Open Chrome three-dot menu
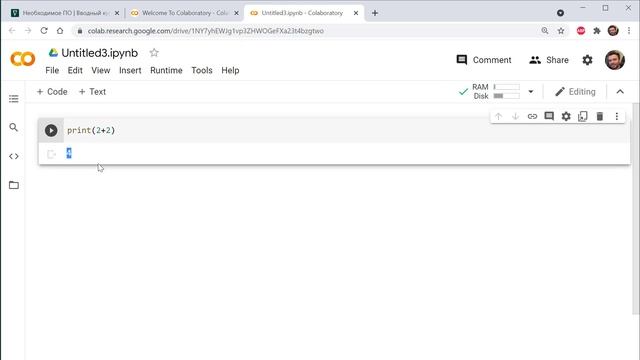Screen dimensions: 640x360 [629, 31]
